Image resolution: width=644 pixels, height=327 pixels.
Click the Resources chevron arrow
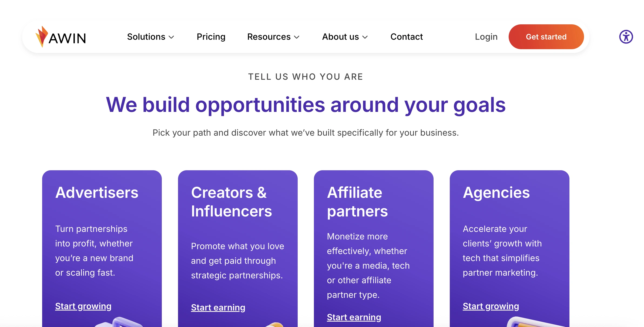pyautogui.click(x=297, y=37)
